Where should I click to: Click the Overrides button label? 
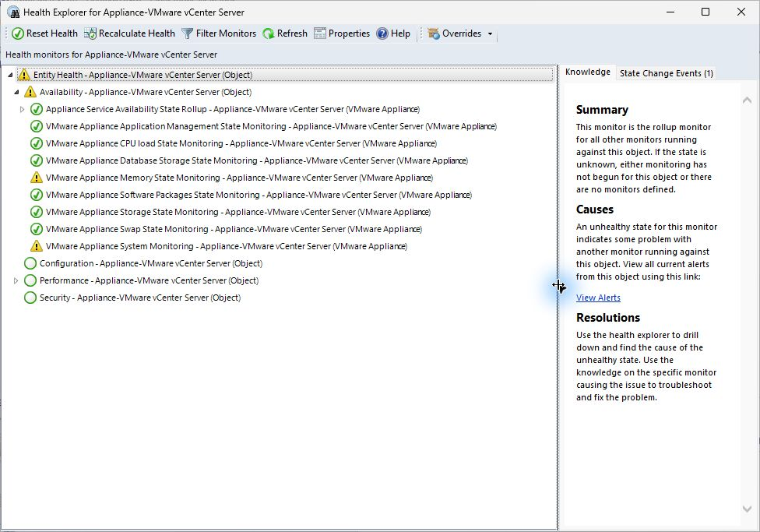(x=462, y=33)
